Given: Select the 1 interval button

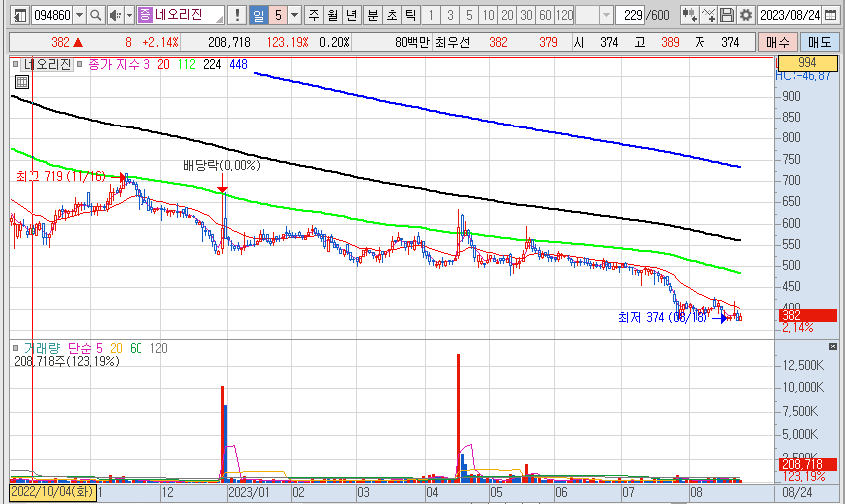Looking at the screenshot, I should 431,15.
